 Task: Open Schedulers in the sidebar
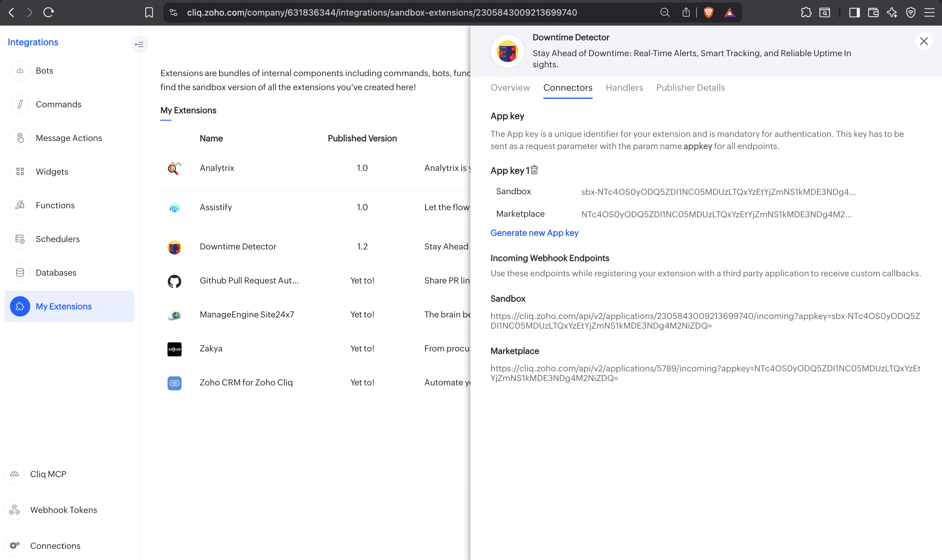pyautogui.click(x=58, y=239)
